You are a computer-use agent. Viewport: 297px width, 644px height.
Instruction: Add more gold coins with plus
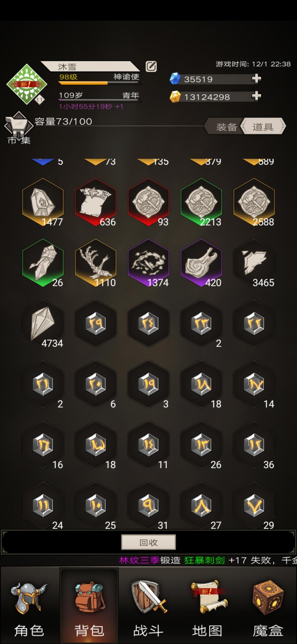[256, 96]
